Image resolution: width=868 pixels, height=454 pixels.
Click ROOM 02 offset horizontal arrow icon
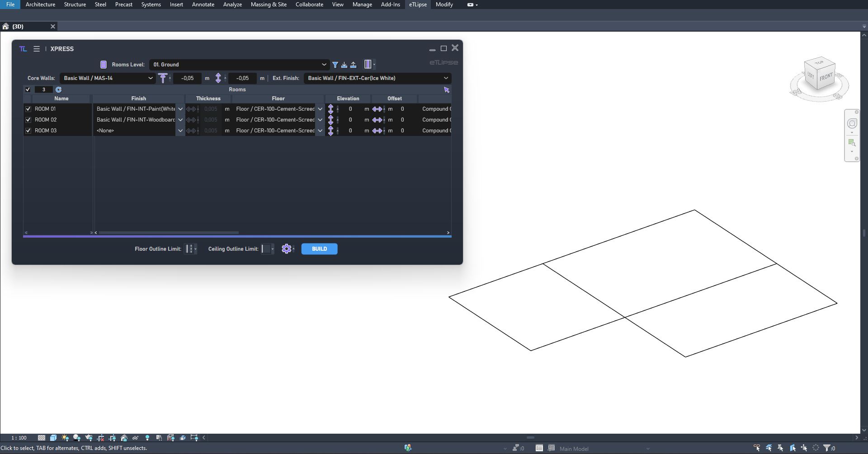tap(377, 120)
